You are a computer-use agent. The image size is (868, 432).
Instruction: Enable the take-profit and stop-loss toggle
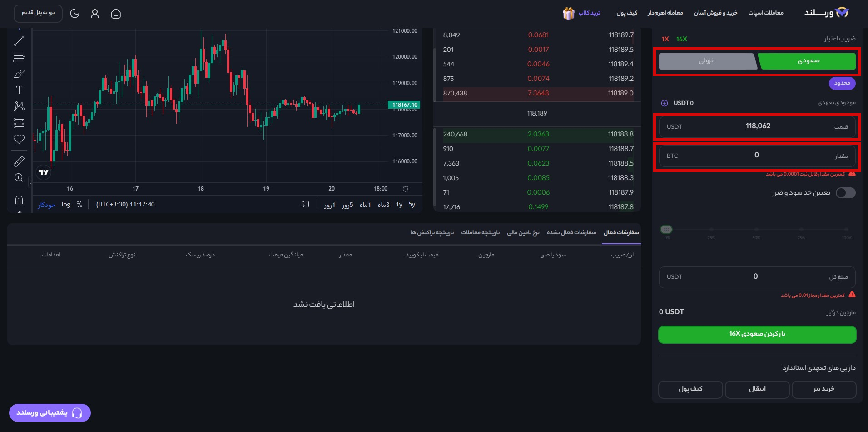(x=845, y=193)
